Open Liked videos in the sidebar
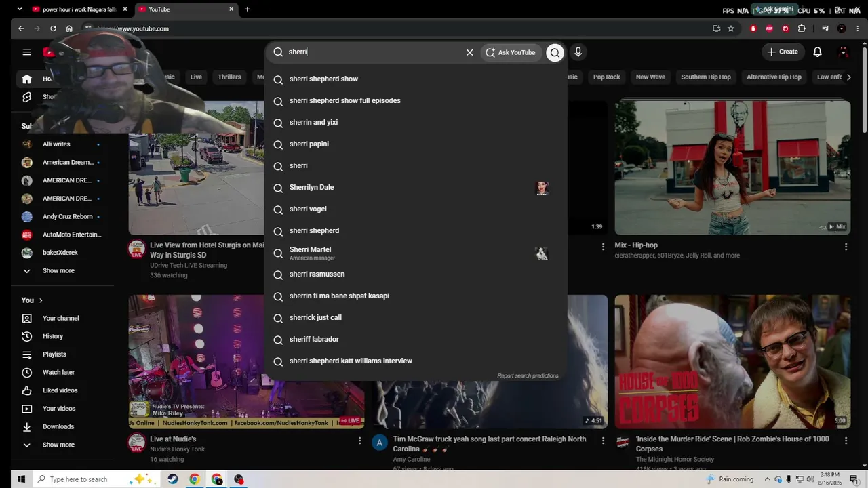The width and height of the screenshot is (868, 488). [62, 390]
